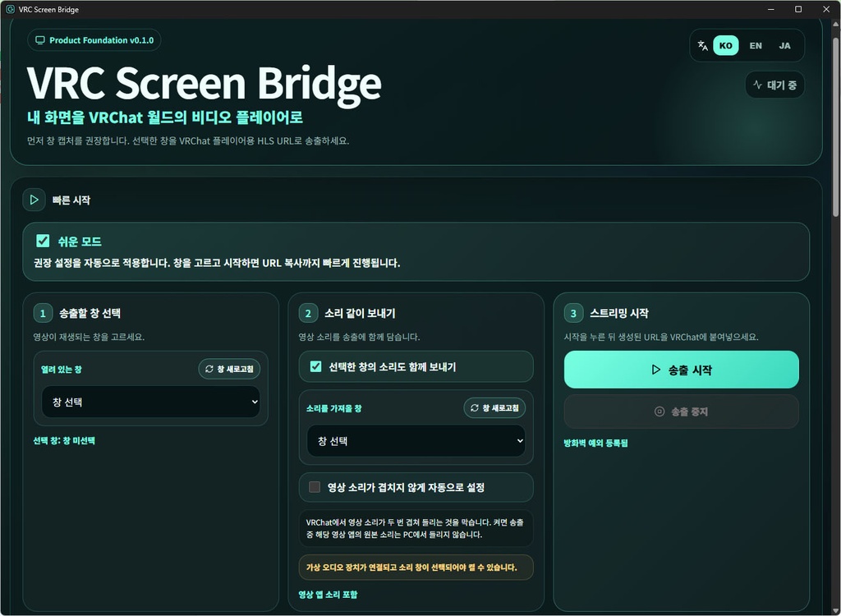Click the activity pulse icon beside 대기 중
Viewport: 841px width, 616px height.
(x=757, y=85)
